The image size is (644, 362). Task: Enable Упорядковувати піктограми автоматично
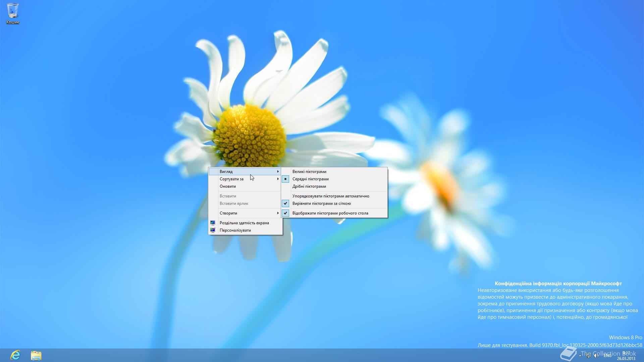tap(334, 196)
